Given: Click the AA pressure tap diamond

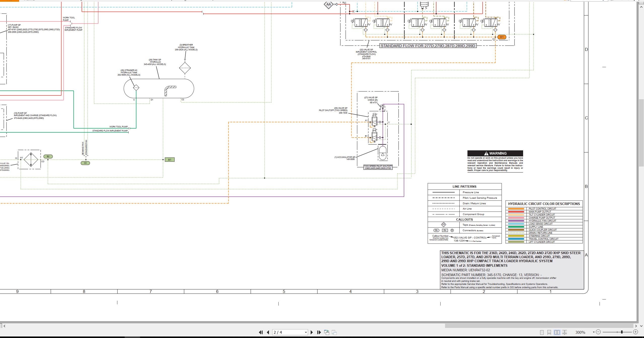Looking at the screenshot, I should [x=328, y=4].
